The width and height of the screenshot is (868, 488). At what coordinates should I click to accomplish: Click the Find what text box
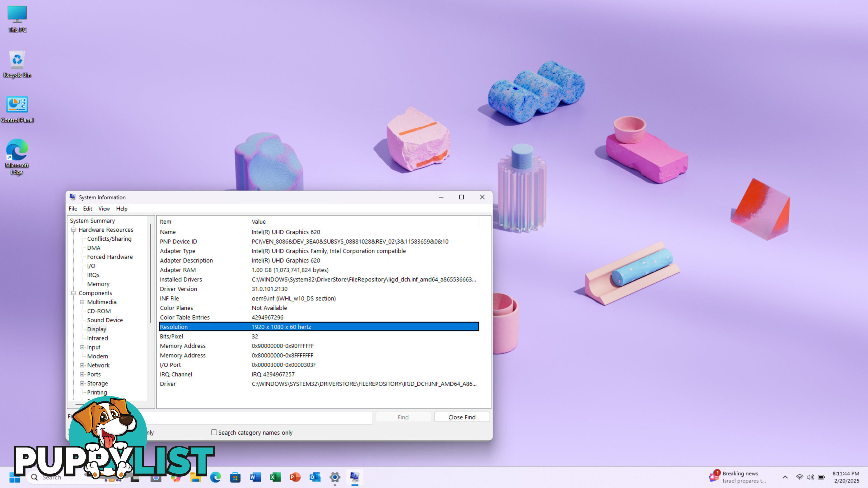pyautogui.click(x=259, y=417)
